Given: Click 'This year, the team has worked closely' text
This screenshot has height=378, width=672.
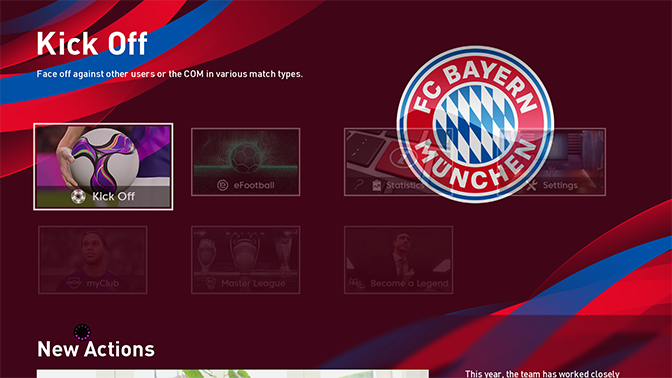Looking at the screenshot, I should (542, 374).
